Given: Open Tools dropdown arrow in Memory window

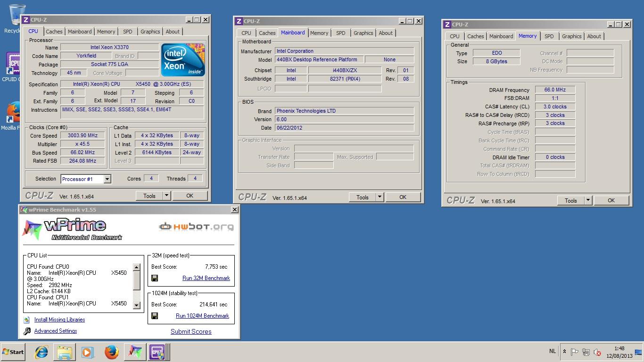Looking at the screenshot, I should point(588,200).
